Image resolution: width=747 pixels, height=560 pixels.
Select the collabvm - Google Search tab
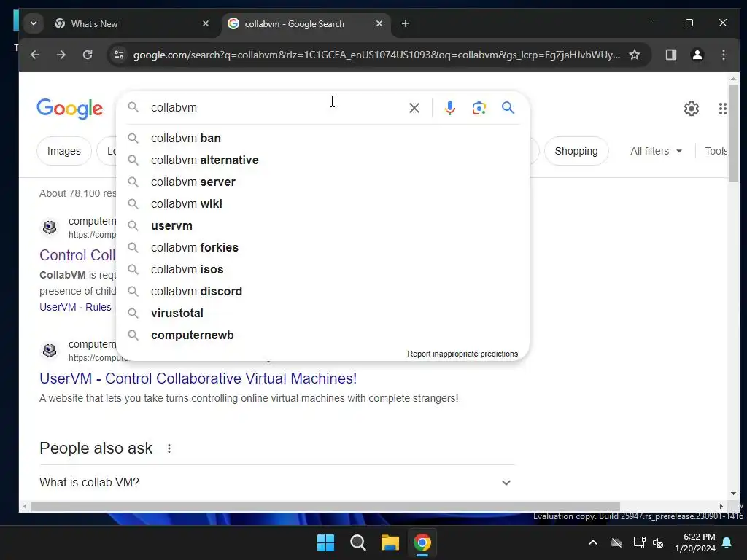pos(305,23)
